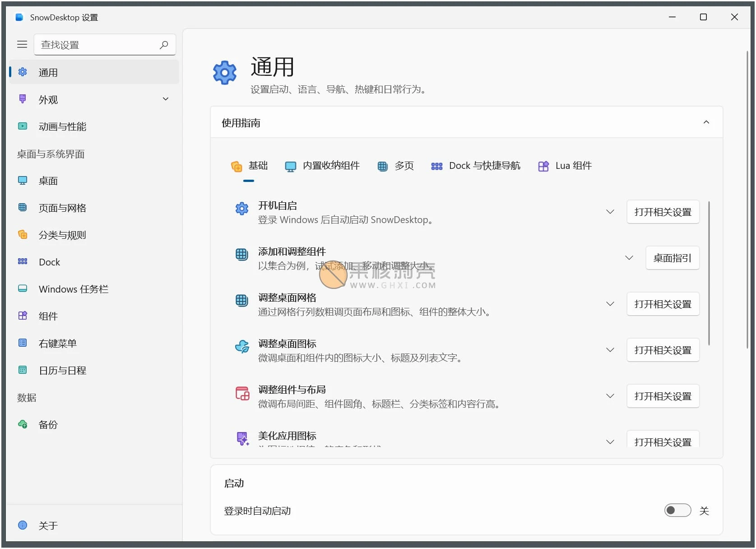
Task: Switch to the 内置收纳组件 tab
Action: [322, 166]
